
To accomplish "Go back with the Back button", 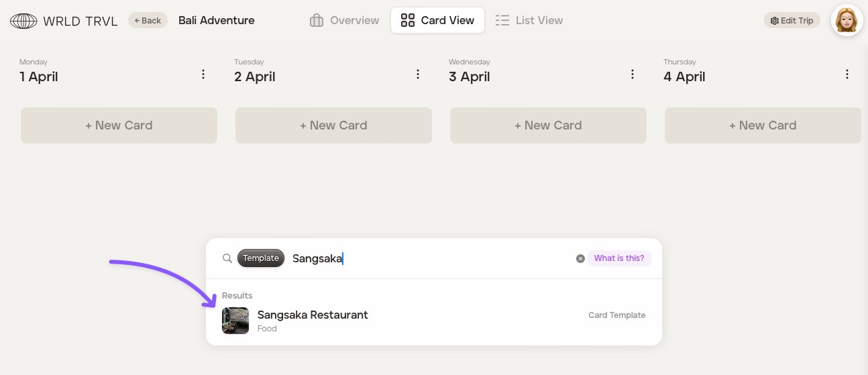I will point(148,20).
